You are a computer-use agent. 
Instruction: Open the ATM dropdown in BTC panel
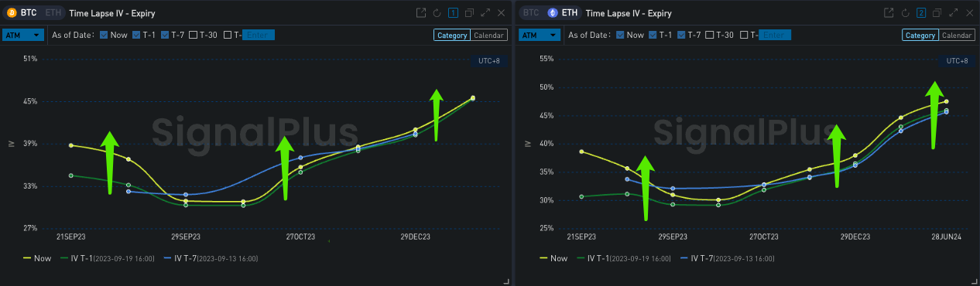tap(22, 35)
